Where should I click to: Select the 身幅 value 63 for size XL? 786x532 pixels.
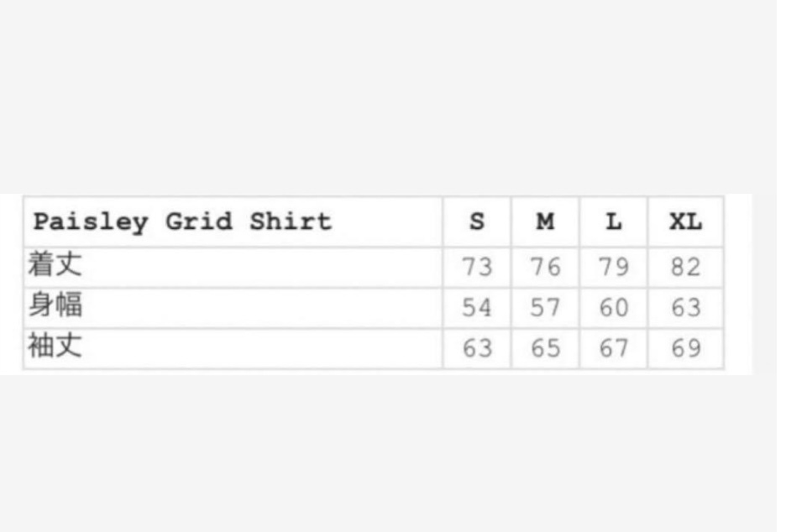pos(685,308)
